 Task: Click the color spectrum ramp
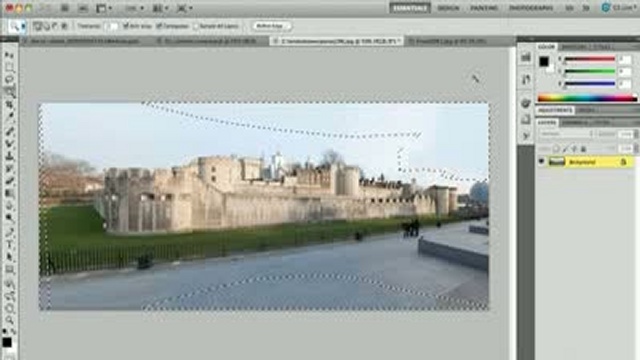point(587,98)
